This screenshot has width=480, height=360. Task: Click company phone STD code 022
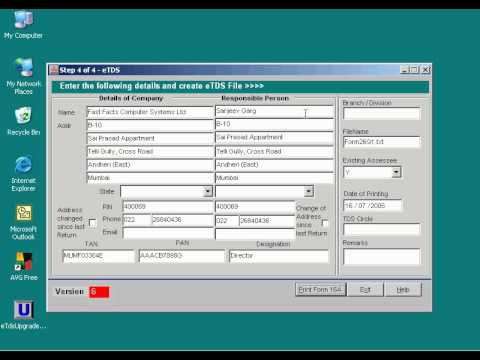click(136, 220)
